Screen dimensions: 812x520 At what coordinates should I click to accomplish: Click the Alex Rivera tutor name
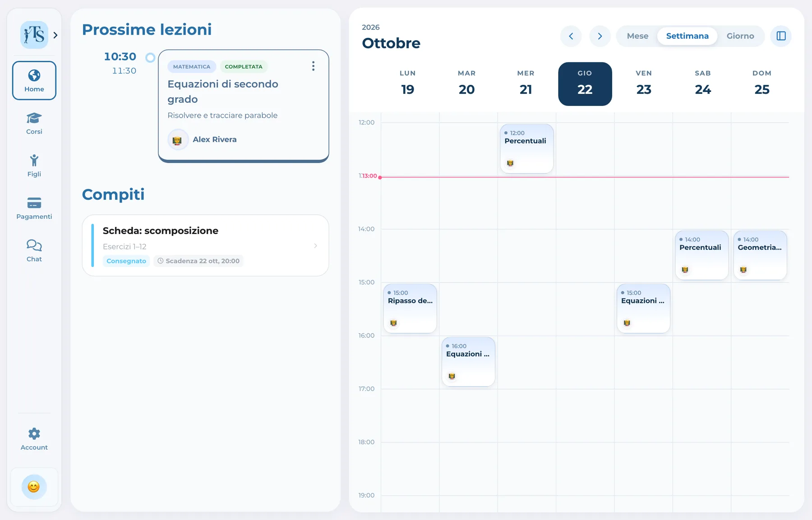pos(215,140)
